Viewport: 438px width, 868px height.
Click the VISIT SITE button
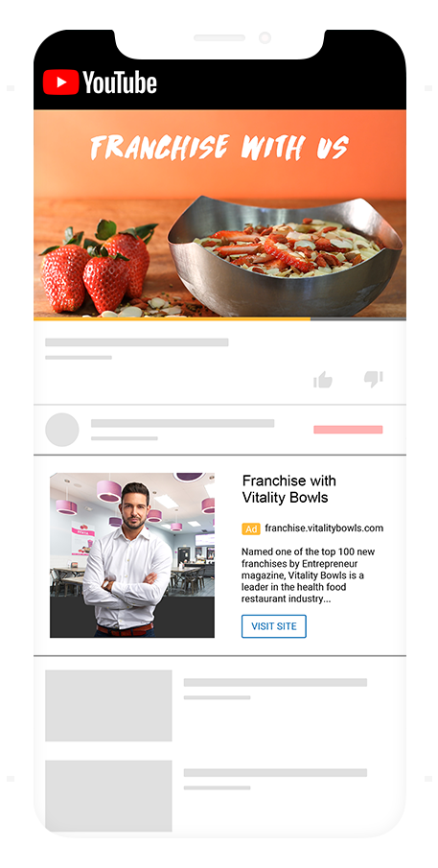point(274,626)
